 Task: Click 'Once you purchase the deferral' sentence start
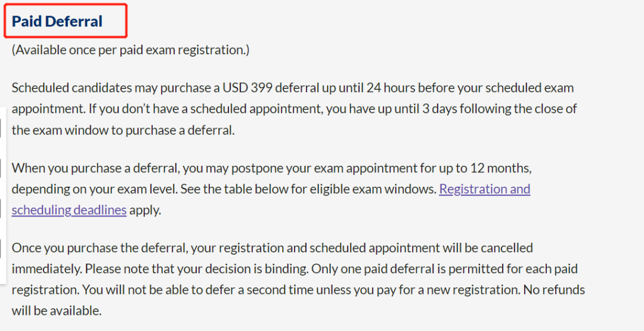[100, 248]
